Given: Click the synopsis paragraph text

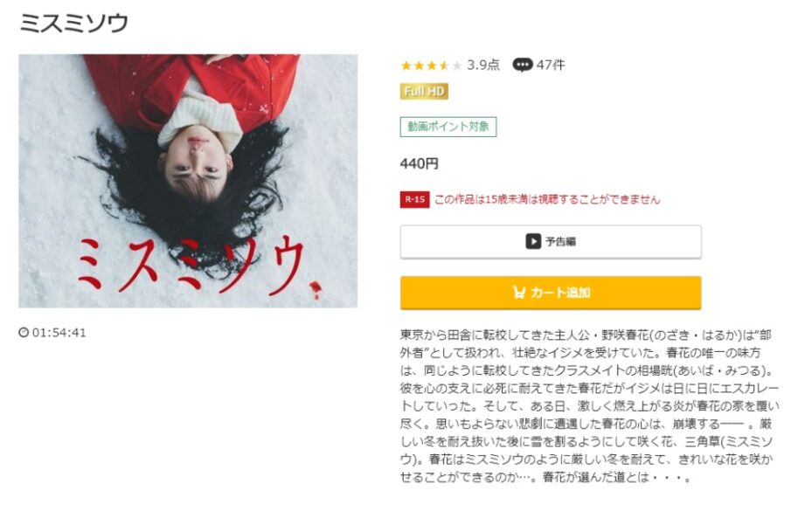Looking at the screenshot, I should (x=589, y=406).
